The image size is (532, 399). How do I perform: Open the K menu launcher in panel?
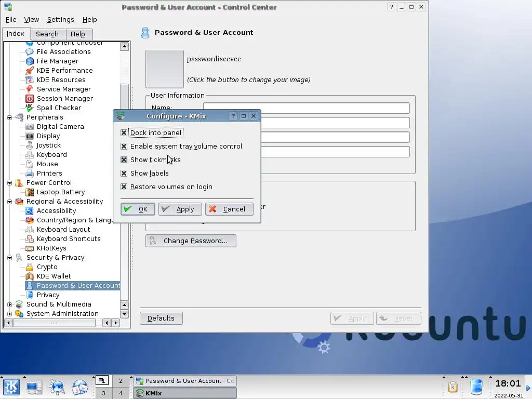point(11,387)
